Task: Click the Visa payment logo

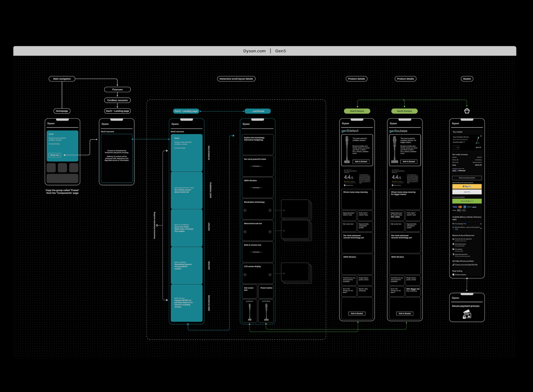Action: click(455, 207)
